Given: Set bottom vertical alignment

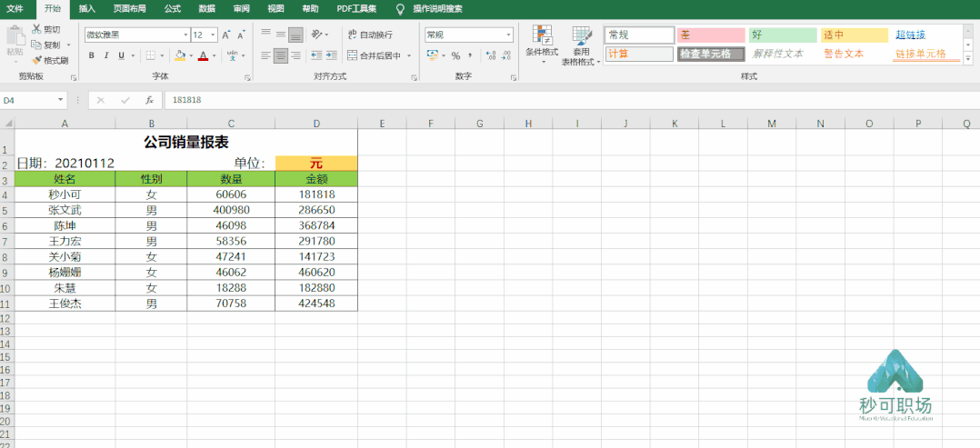Looking at the screenshot, I should pyautogui.click(x=295, y=35).
